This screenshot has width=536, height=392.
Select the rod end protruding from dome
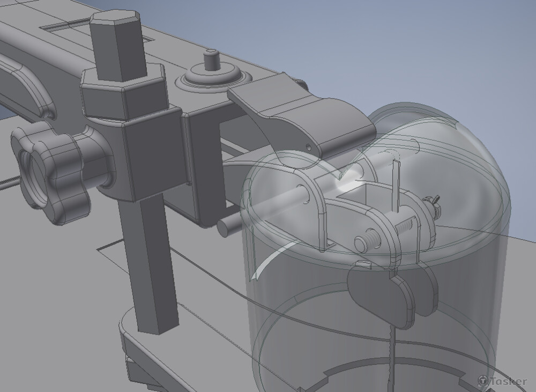(x=227, y=226)
